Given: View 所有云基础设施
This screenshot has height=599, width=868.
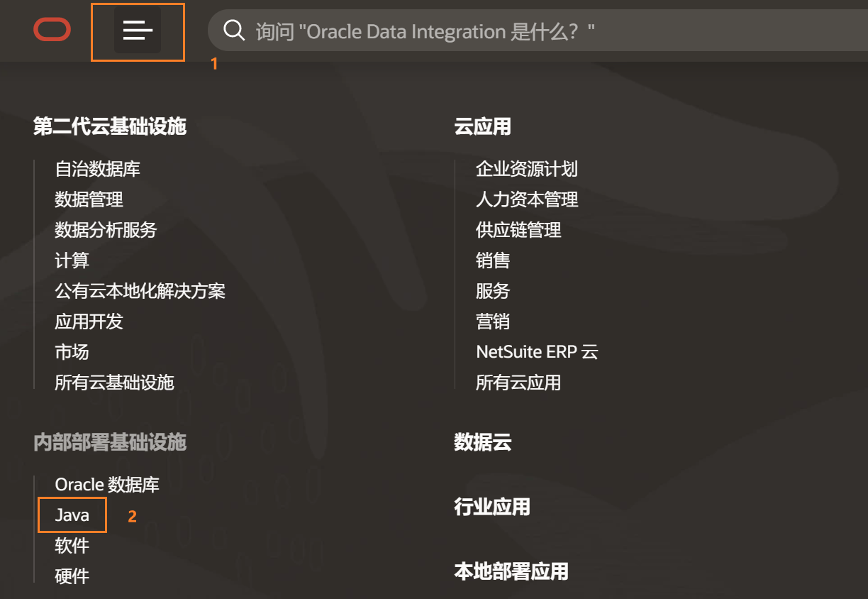Looking at the screenshot, I should 115,383.
